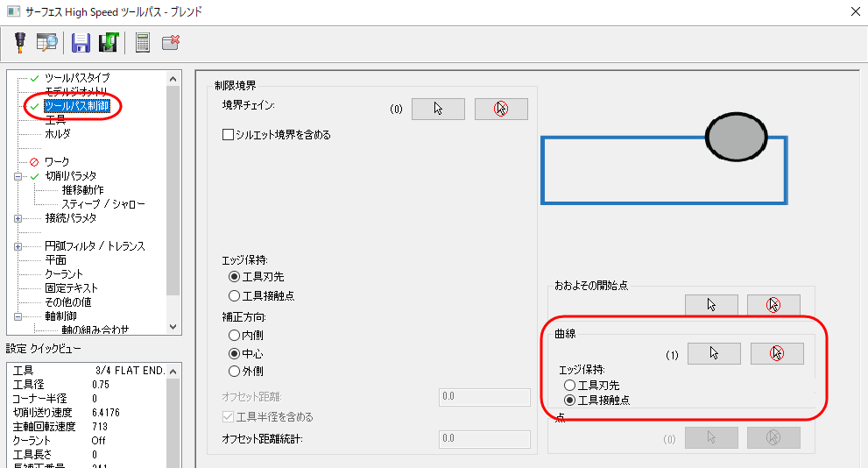The height and width of the screenshot is (468, 868).
Task: Open 推移動作 page in tree
Action: [x=82, y=190]
